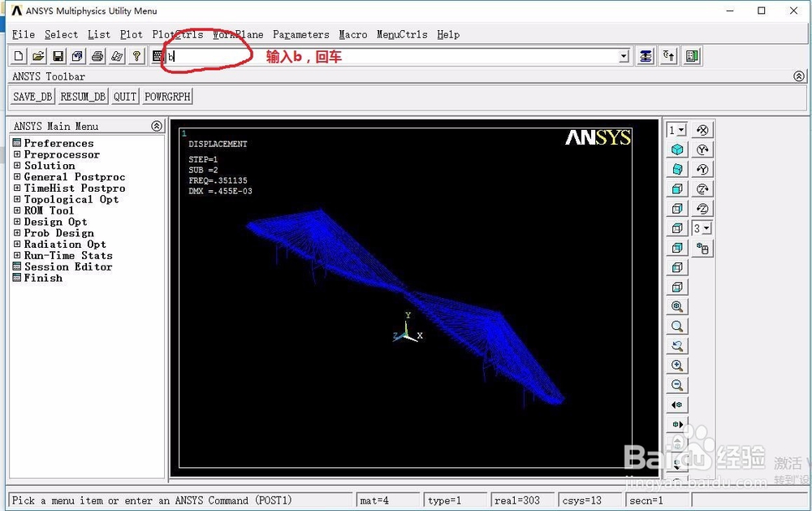
Task: Click the Image Capture printer icon
Action: click(x=97, y=56)
